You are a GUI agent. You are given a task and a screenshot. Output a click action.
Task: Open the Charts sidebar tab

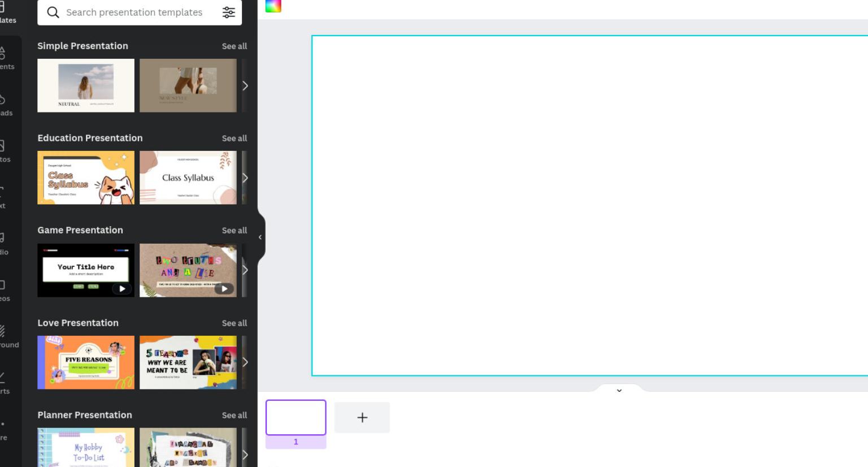[6, 383]
